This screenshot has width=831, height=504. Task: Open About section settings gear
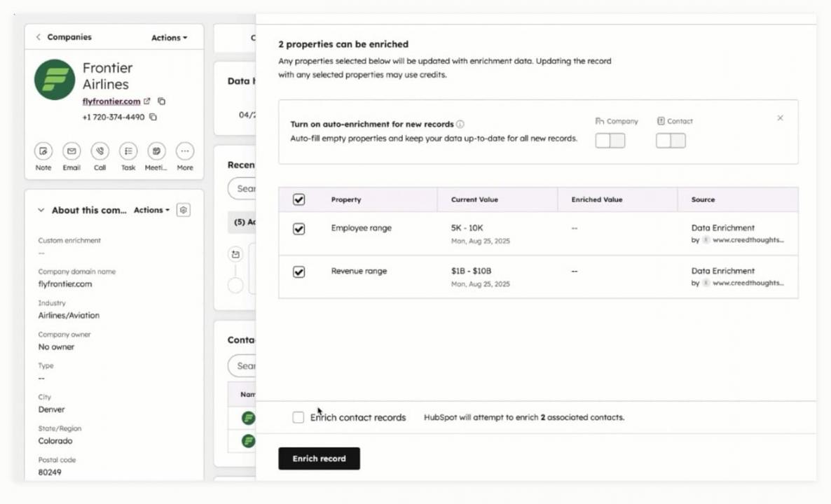184,210
